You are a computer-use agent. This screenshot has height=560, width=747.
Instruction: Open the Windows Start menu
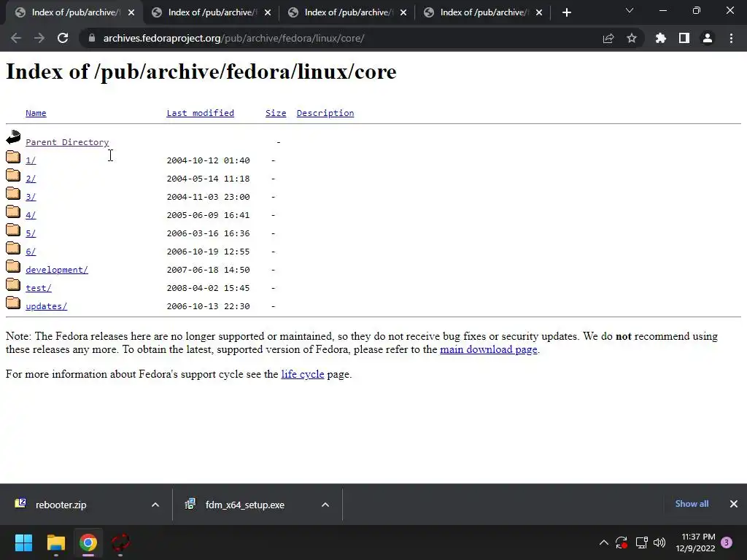(23, 542)
